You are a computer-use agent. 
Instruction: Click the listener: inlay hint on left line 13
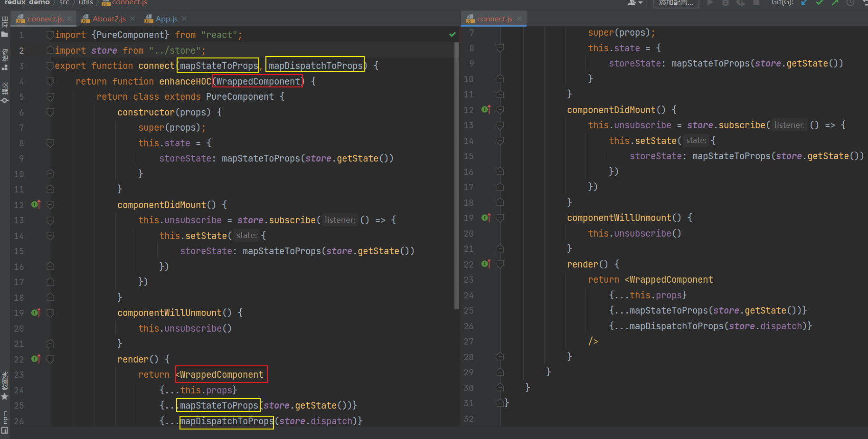click(x=340, y=220)
